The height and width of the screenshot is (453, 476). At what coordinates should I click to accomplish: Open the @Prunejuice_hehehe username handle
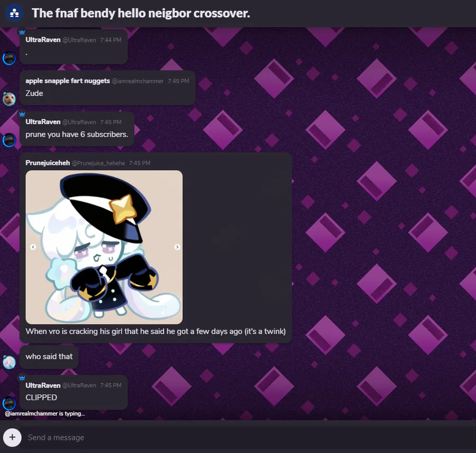point(98,163)
